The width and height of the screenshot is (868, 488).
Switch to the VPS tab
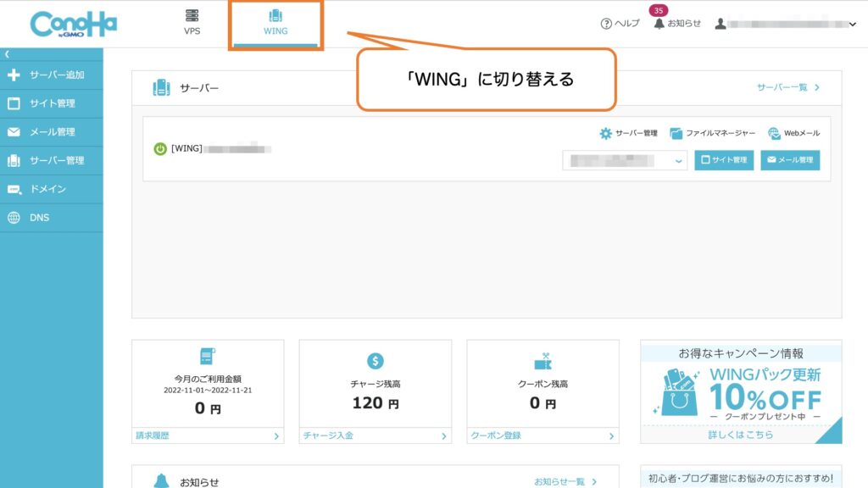coord(192,20)
